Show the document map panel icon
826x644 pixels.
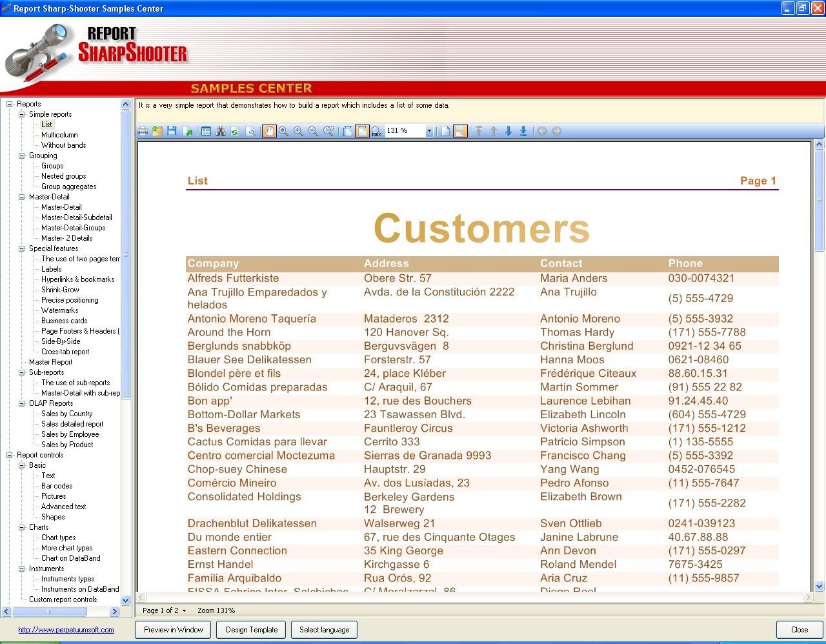point(206,131)
